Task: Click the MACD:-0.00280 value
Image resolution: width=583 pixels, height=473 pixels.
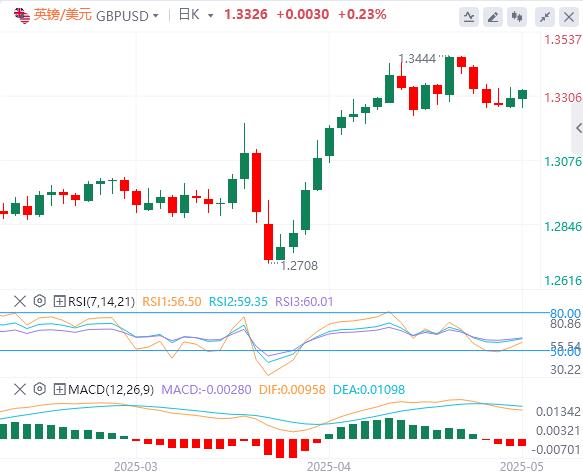Action: tap(206, 390)
